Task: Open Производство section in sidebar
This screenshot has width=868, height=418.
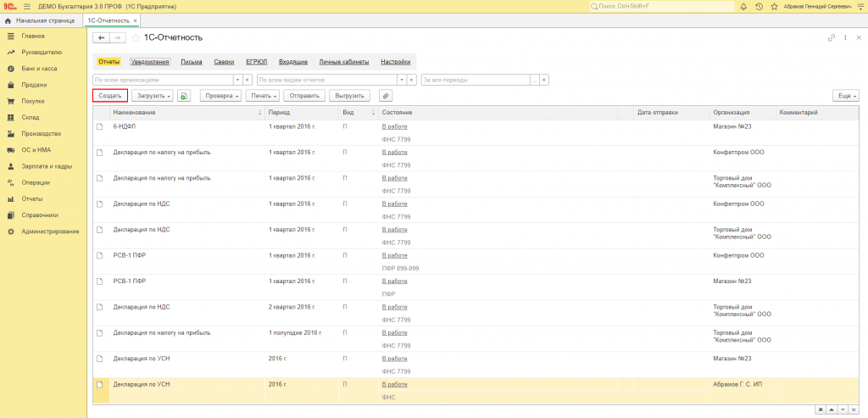Action: point(41,133)
